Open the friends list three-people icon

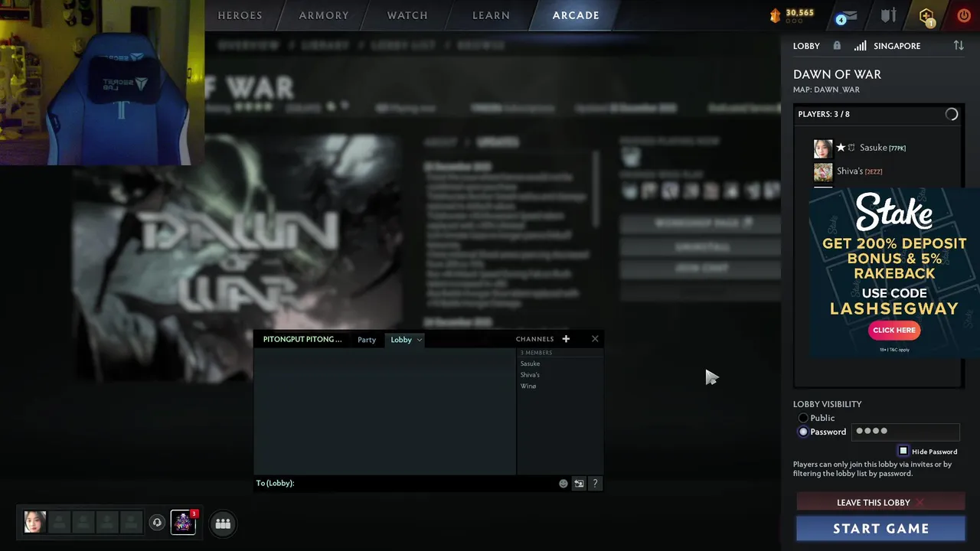click(223, 523)
